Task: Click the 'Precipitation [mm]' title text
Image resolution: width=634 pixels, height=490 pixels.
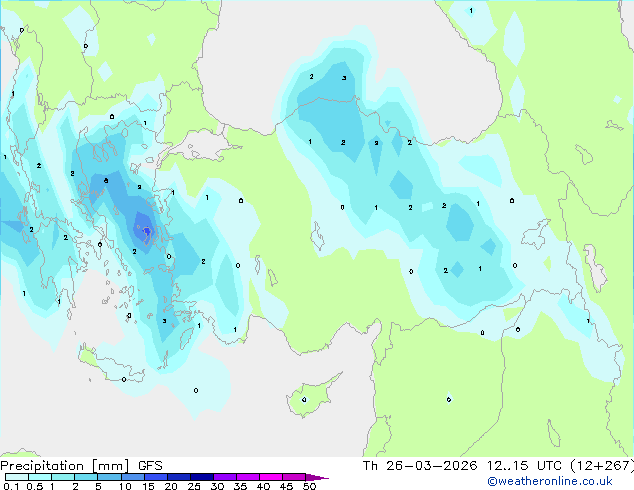Action: click(65, 466)
